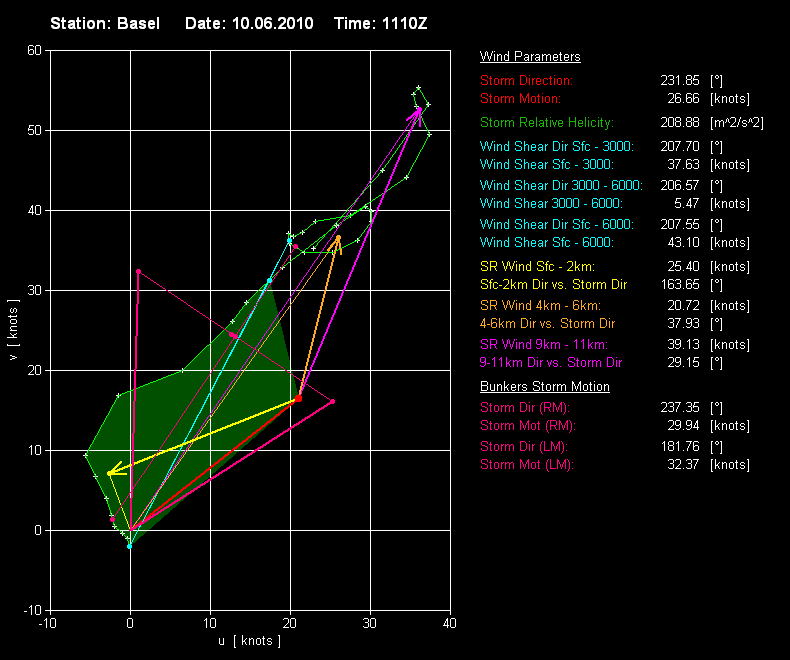
Task: Click the pink Bunkers right-mover point
Action: pyautogui.click(x=332, y=401)
